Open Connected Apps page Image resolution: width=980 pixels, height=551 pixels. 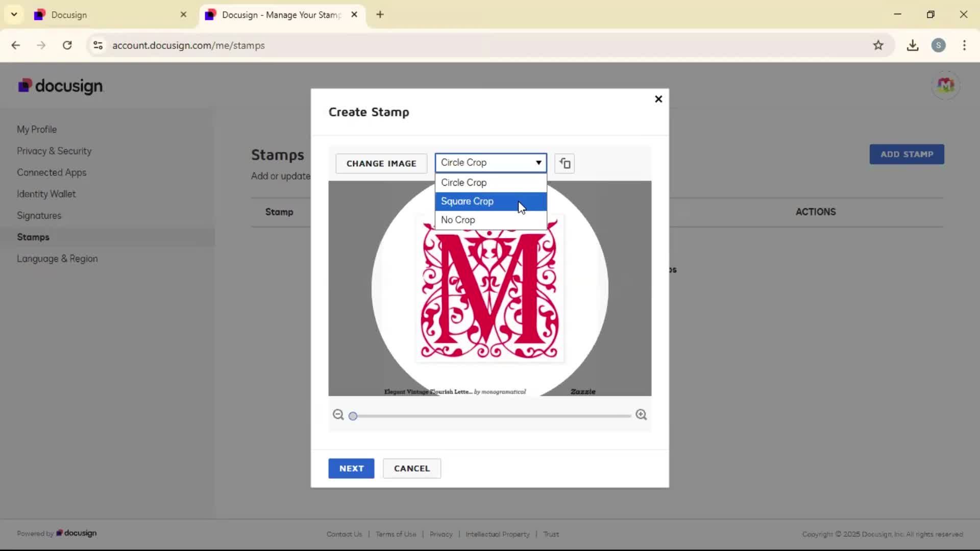(x=52, y=172)
